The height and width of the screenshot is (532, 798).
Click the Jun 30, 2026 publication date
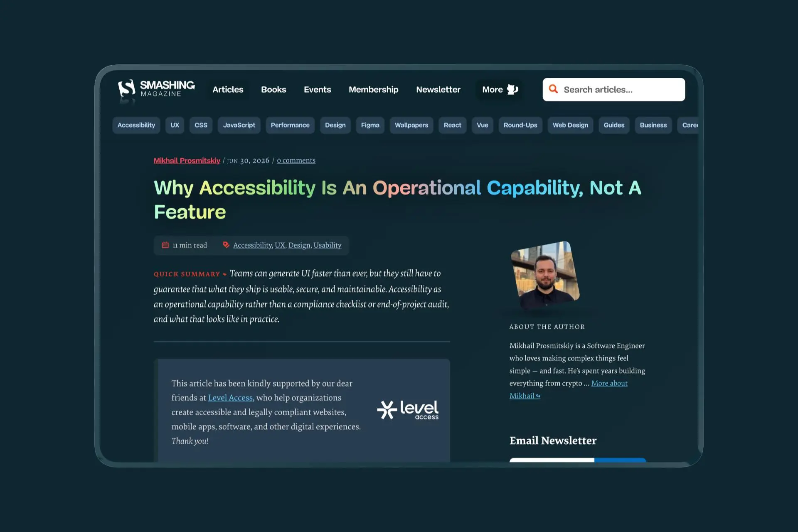point(248,160)
